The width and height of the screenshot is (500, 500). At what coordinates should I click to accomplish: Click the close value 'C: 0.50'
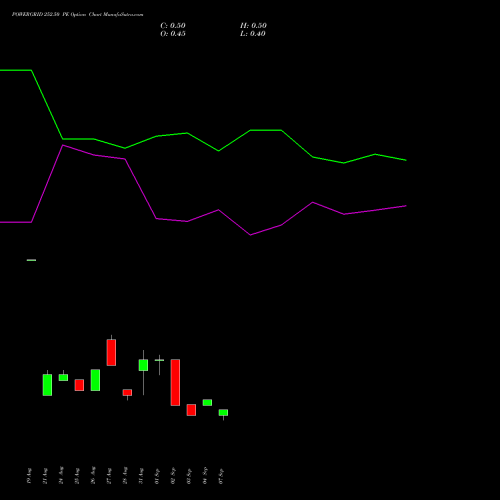(173, 26)
